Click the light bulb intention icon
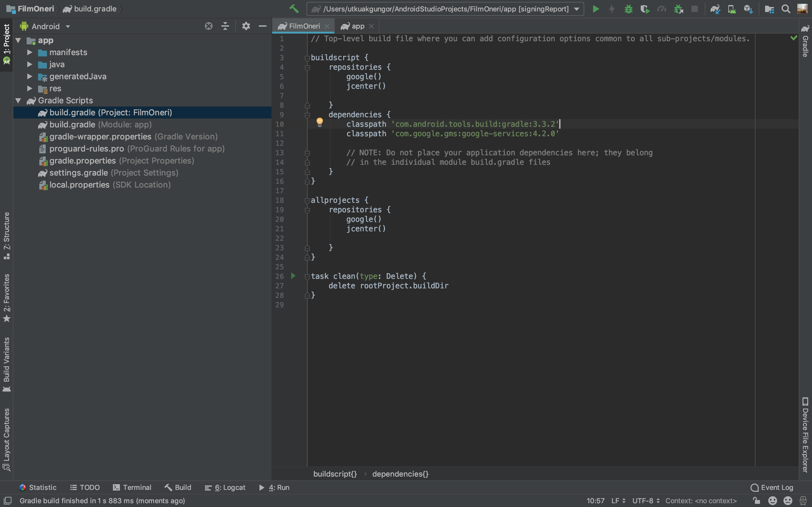The height and width of the screenshot is (507, 812). click(x=319, y=122)
